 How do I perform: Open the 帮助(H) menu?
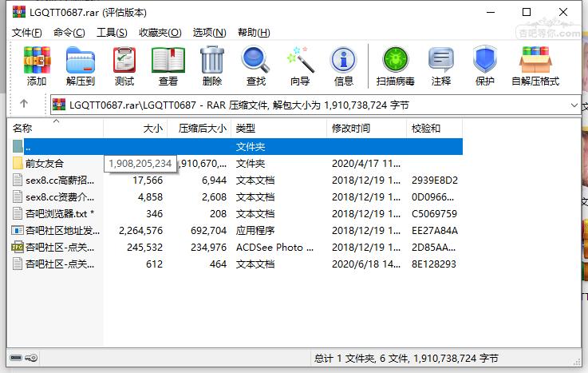[x=254, y=33]
